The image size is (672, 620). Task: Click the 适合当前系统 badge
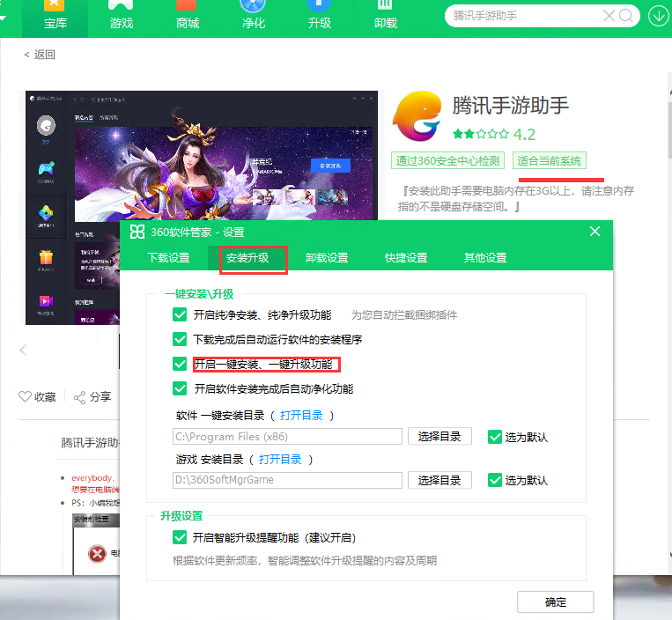pos(549,160)
